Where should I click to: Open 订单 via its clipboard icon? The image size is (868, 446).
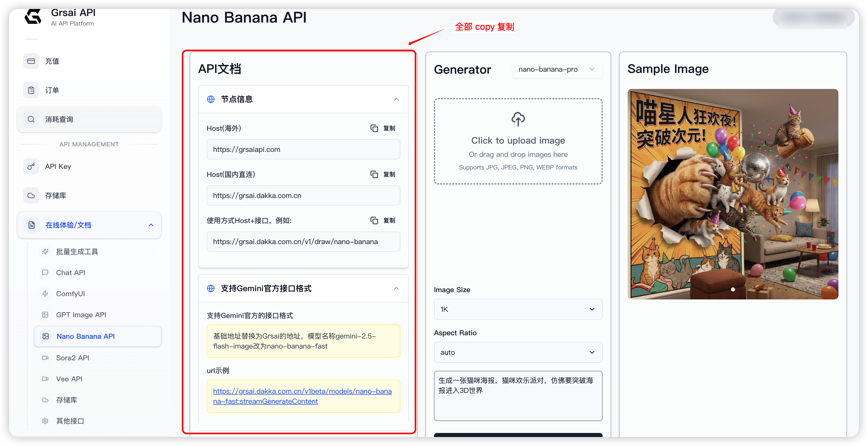point(31,90)
